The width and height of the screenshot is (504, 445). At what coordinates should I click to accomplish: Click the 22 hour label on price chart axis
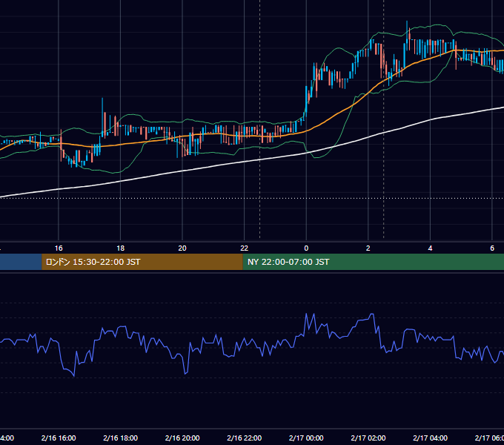click(x=245, y=248)
